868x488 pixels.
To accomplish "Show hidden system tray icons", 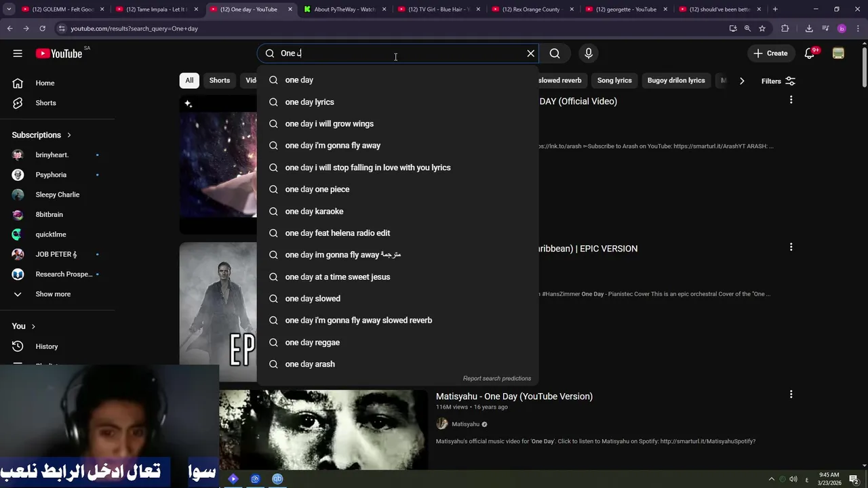I will pyautogui.click(x=770, y=479).
